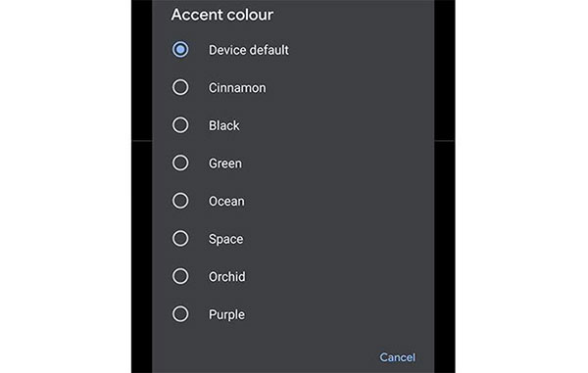Select the Device default radio button
The image size is (588, 373).
click(180, 49)
